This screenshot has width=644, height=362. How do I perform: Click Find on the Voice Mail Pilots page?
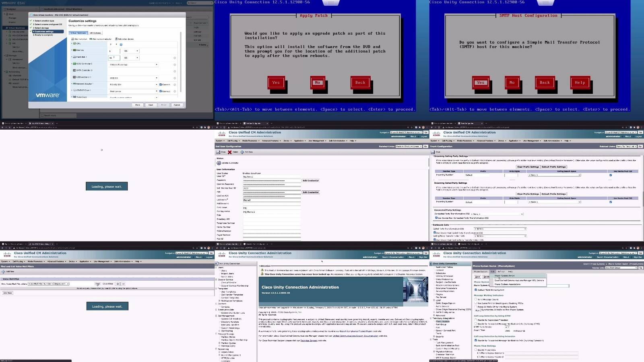coord(97,284)
